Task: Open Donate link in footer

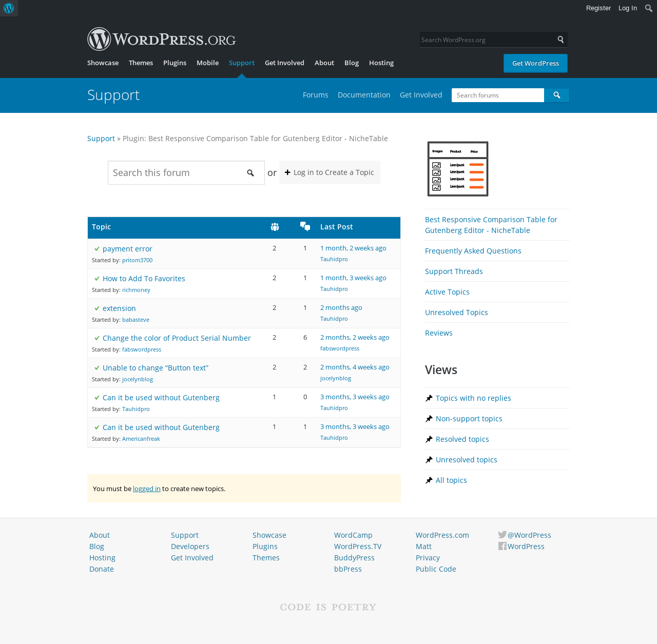Action: pyautogui.click(x=102, y=569)
